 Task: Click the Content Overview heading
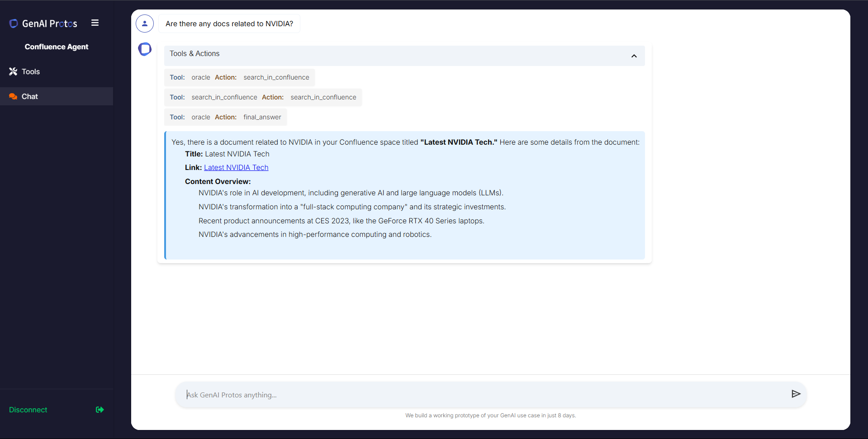(218, 181)
